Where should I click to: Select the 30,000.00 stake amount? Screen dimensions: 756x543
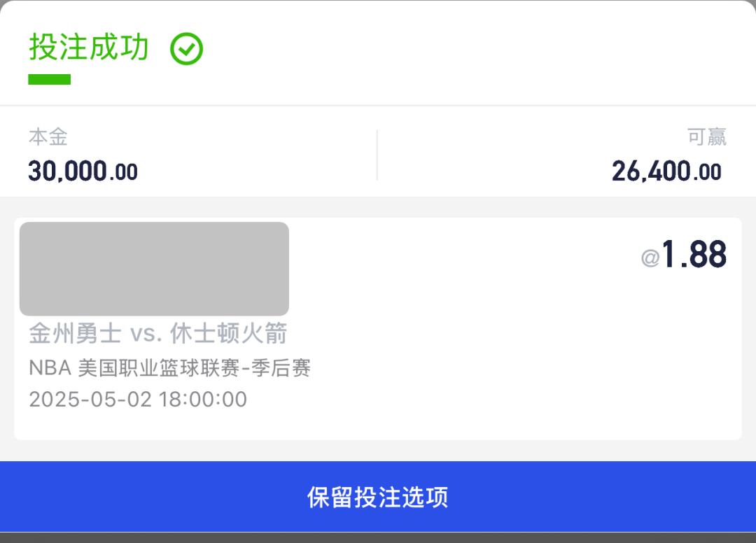click(83, 171)
